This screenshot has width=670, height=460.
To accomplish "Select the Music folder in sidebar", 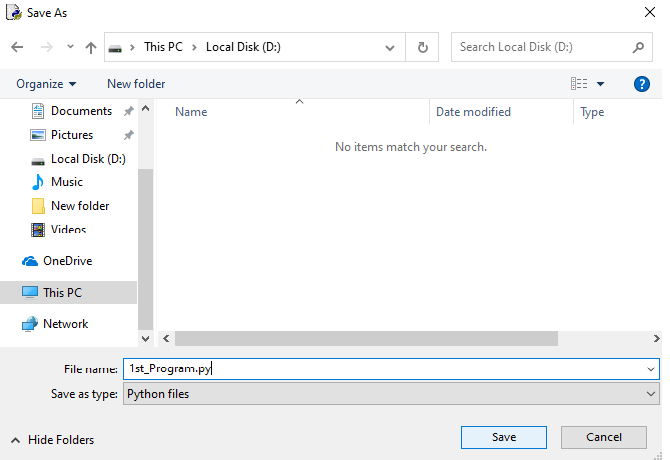I will pos(66,182).
